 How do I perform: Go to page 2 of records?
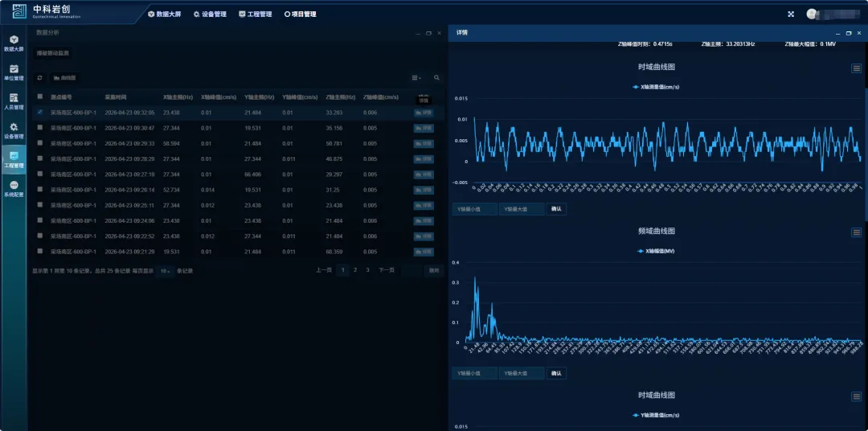tap(355, 270)
